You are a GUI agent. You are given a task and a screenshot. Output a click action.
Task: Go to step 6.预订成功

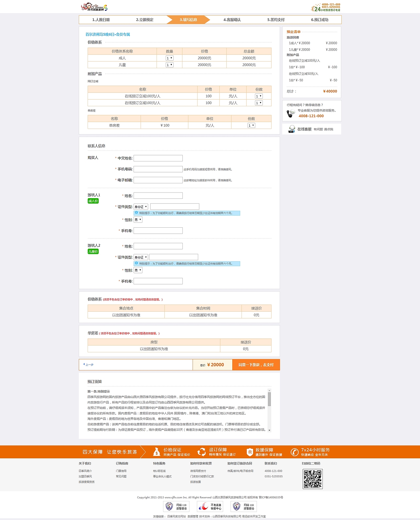(320, 20)
